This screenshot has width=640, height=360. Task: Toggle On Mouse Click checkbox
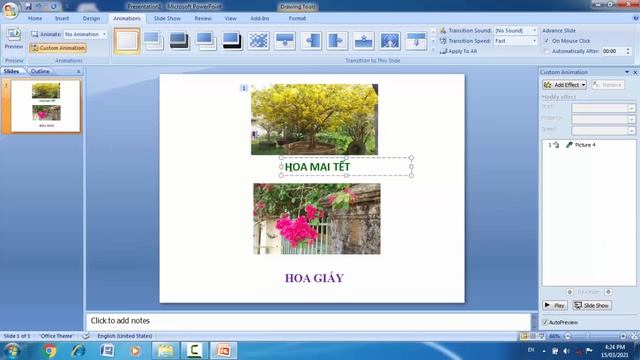click(547, 41)
